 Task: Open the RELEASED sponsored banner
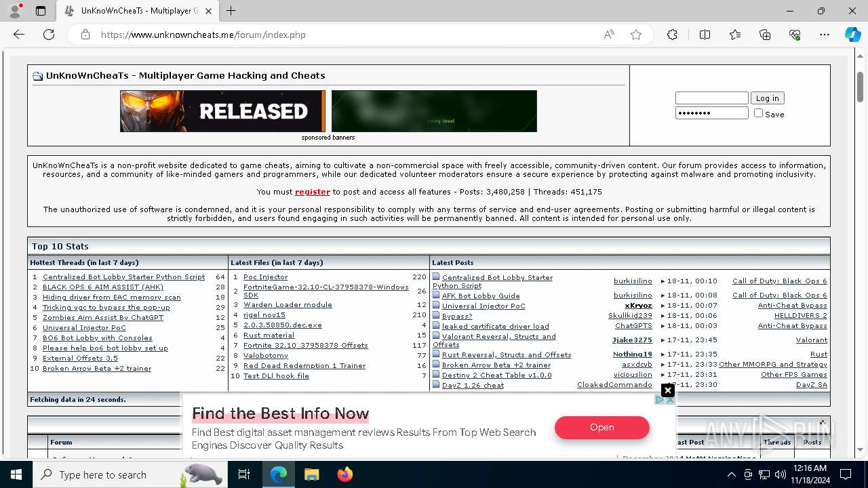pos(222,111)
